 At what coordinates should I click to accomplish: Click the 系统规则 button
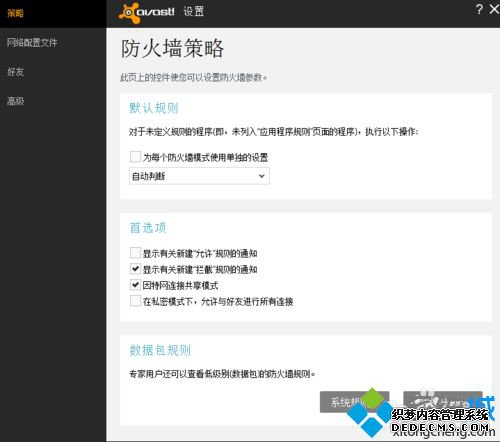tap(354, 402)
